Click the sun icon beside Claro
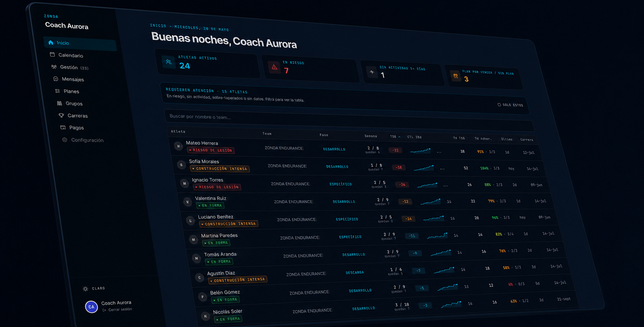 coord(85,289)
